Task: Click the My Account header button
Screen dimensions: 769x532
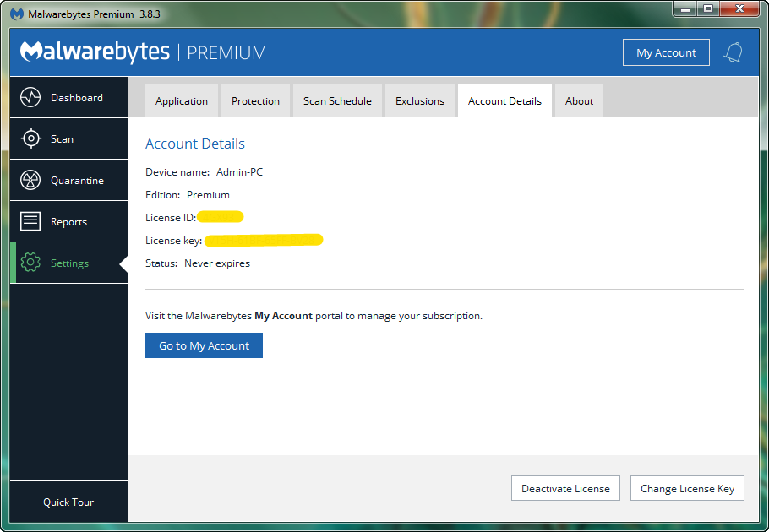Action: pyautogui.click(x=666, y=52)
